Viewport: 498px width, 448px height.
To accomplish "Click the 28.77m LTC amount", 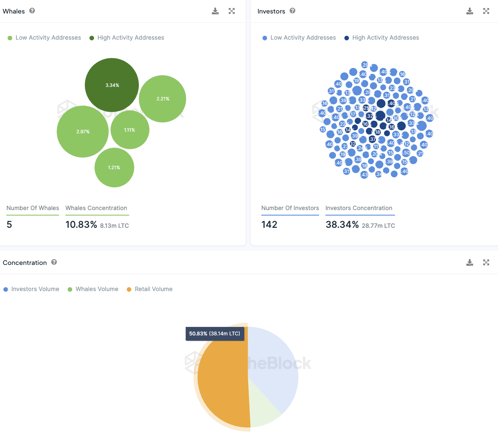I will tap(378, 226).
